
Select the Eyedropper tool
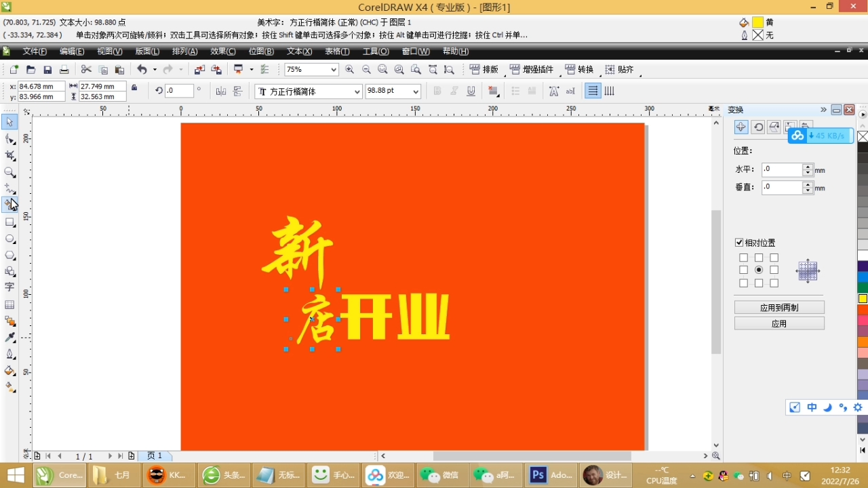click(x=9, y=337)
